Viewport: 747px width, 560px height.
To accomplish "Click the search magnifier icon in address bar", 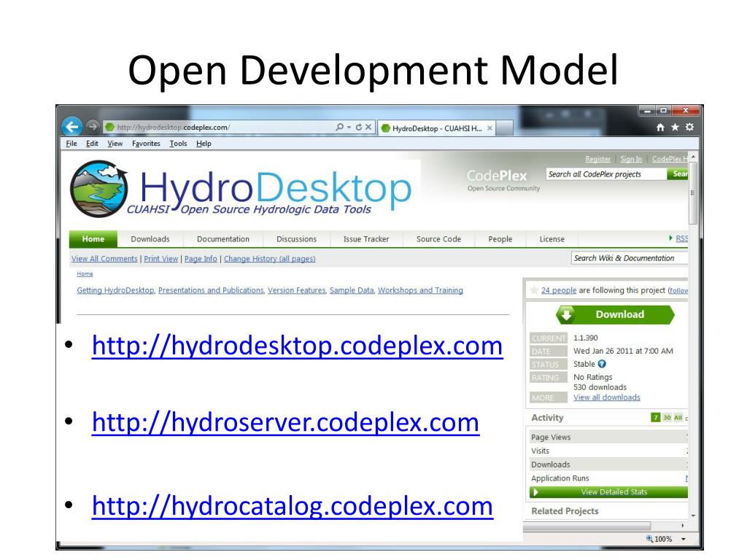I will coord(339,127).
